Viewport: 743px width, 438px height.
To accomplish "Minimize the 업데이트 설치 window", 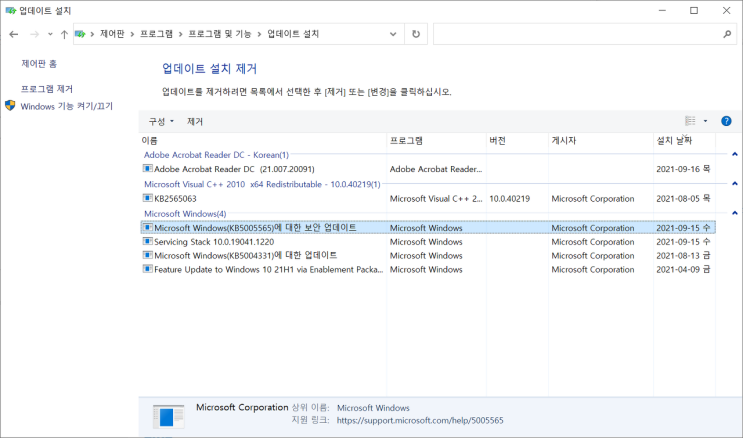I will (x=662, y=10).
